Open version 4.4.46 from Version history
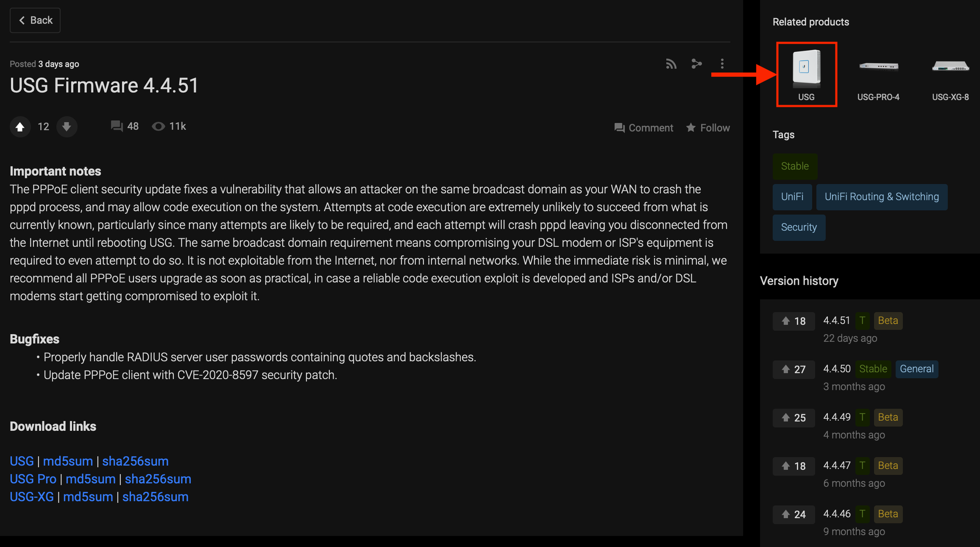 (x=837, y=514)
